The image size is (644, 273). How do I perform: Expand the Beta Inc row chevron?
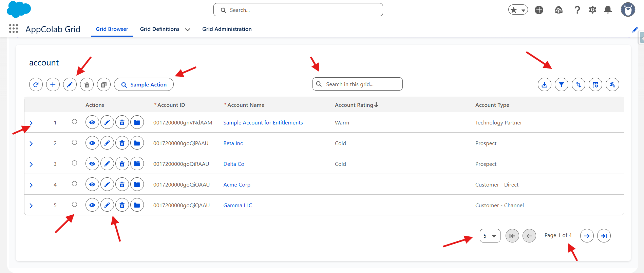pos(31,143)
